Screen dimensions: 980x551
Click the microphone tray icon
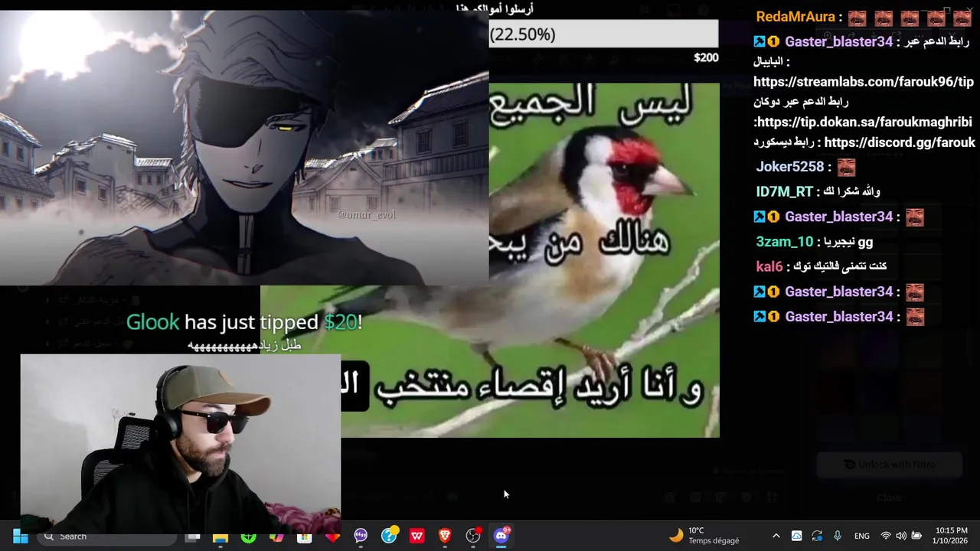click(837, 536)
